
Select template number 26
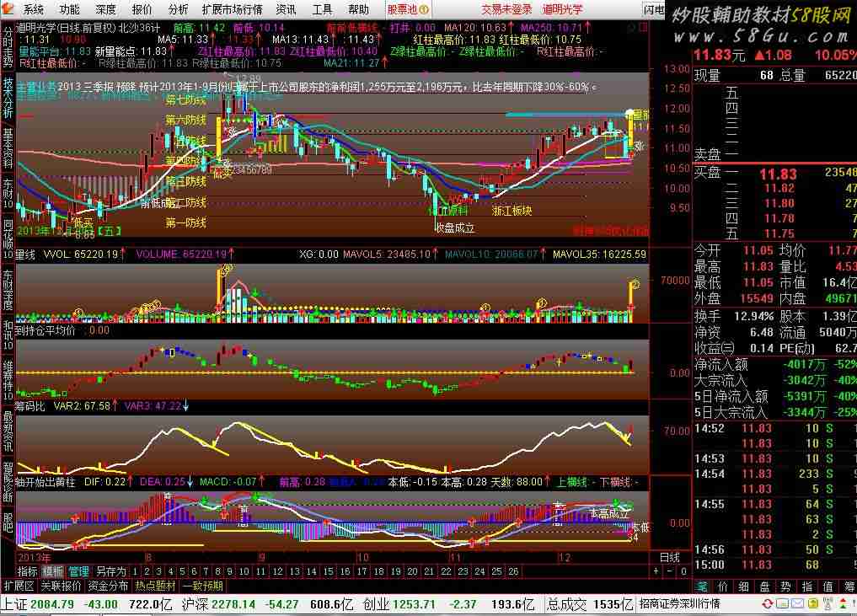point(513,571)
